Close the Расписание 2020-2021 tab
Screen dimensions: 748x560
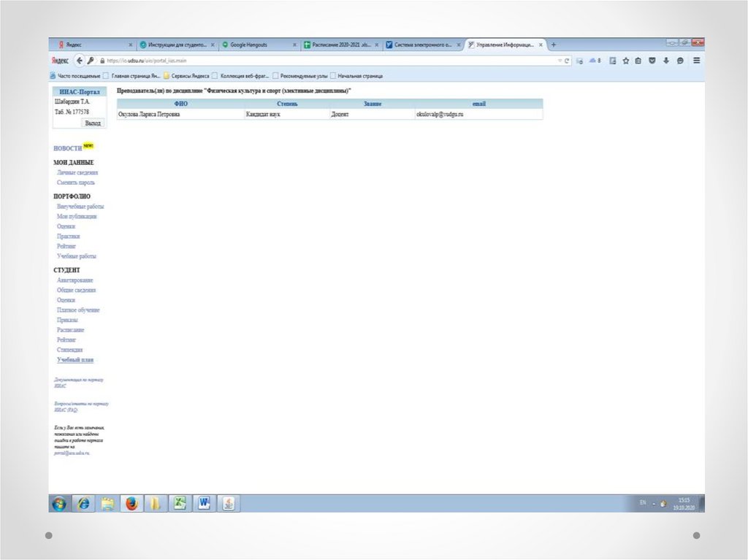click(x=376, y=45)
